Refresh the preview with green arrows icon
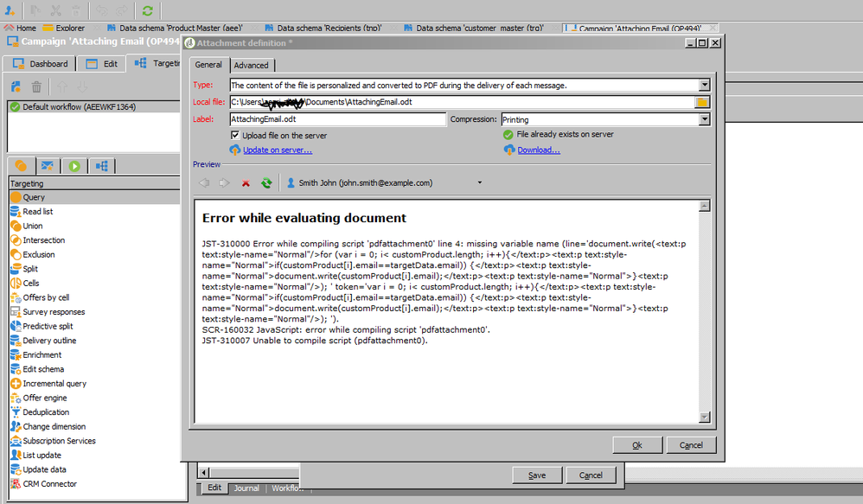This screenshot has height=504, width=863. [266, 183]
